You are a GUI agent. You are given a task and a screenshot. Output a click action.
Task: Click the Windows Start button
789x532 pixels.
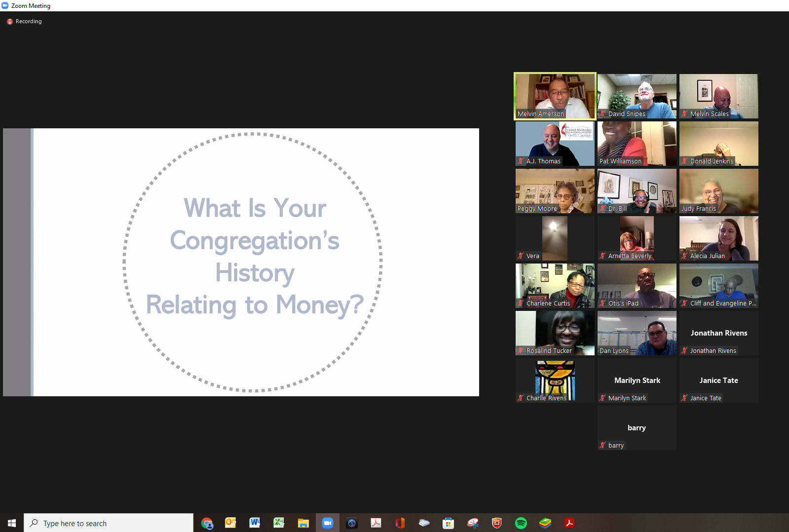[12, 523]
